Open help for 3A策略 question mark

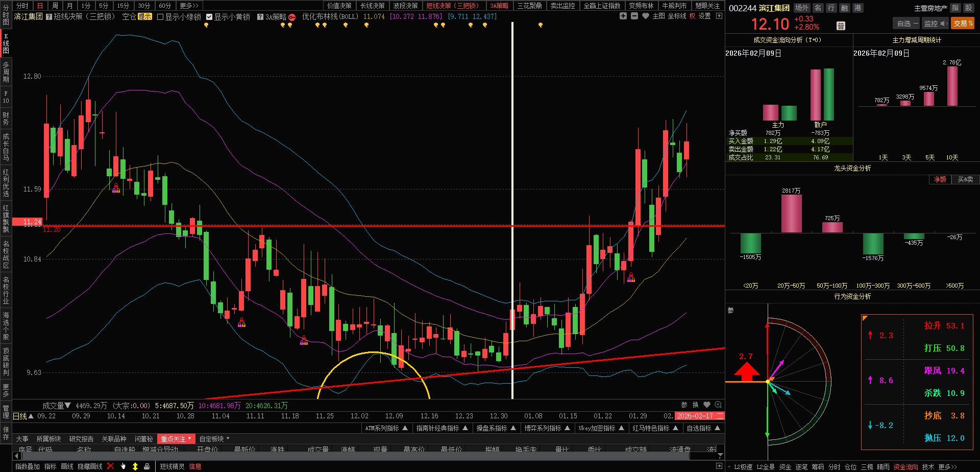coord(260,17)
